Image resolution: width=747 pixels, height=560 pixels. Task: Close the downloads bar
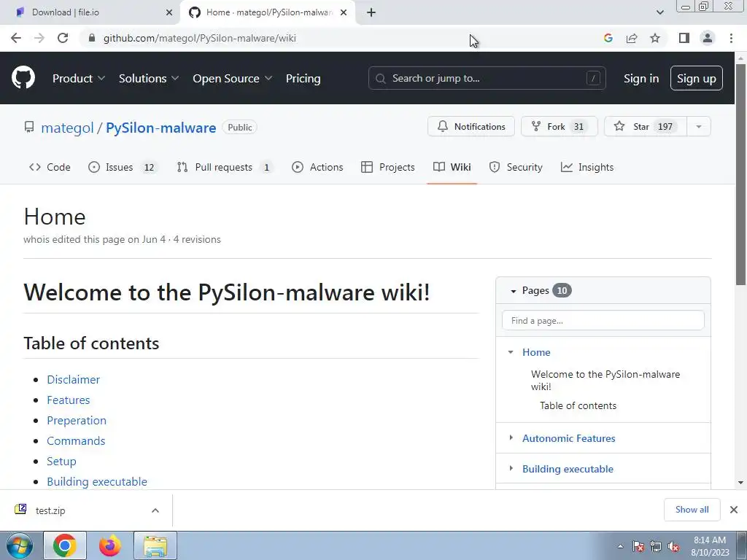[734, 510]
